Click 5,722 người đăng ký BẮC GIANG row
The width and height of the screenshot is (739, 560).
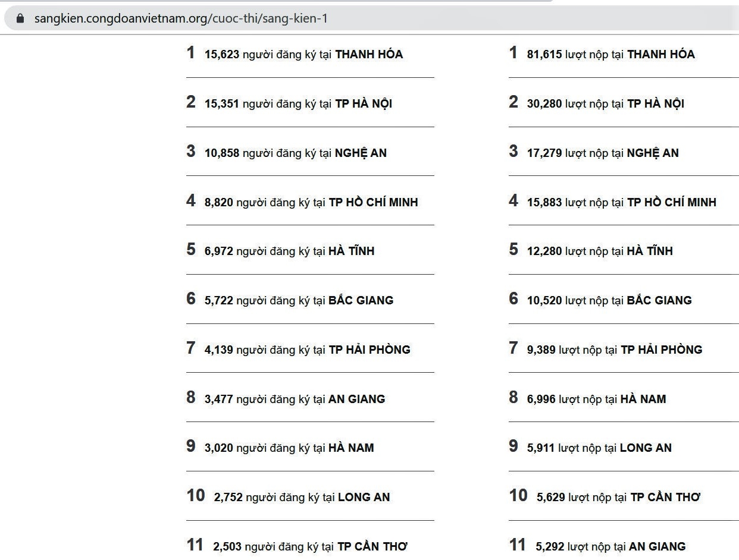click(x=299, y=300)
